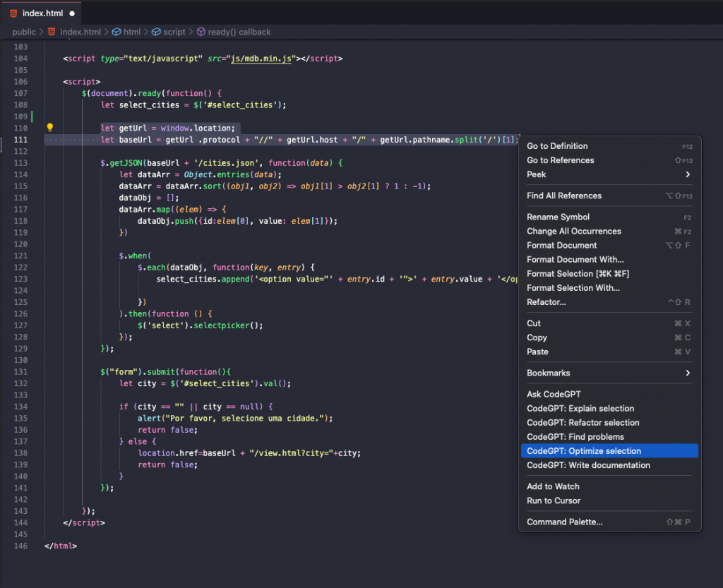Click the opening <script> tag on line 106
This screenshot has width=723, height=588.
point(82,82)
